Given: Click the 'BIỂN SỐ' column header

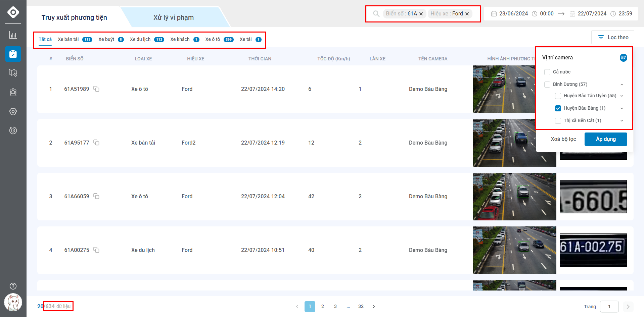Looking at the screenshot, I should [75, 59].
